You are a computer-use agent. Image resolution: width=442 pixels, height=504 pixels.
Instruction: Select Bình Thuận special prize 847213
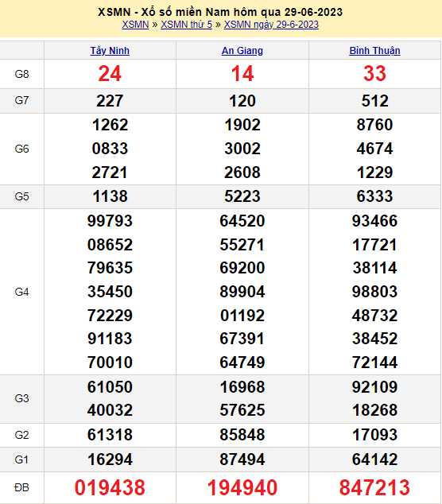(x=374, y=487)
